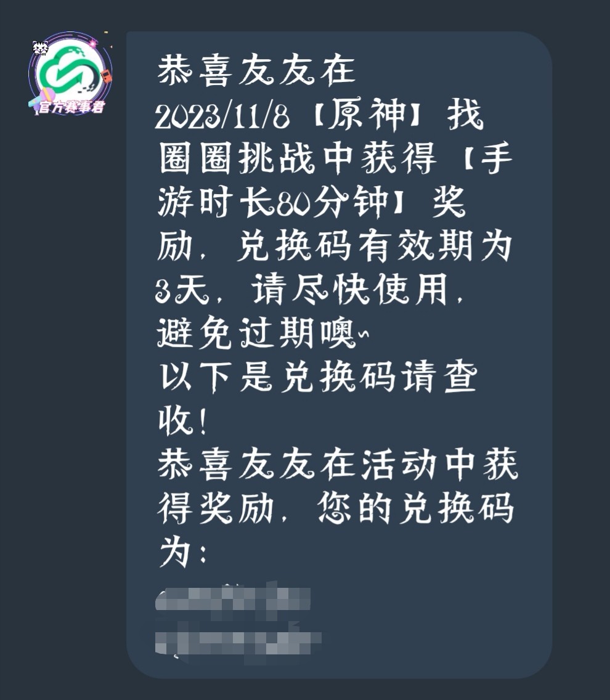The height and width of the screenshot is (700, 610).
Task: Click the 收！ text line
Action: click(182, 420)
